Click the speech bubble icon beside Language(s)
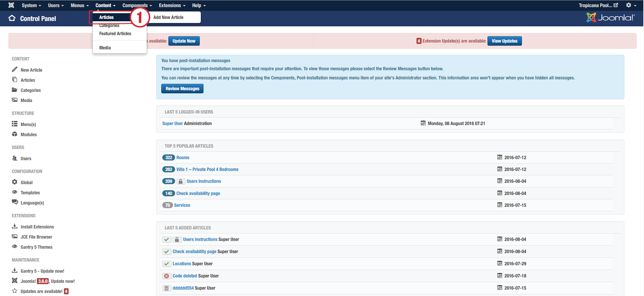The height and width of the screenshot is (296, 644). point(15,202)
